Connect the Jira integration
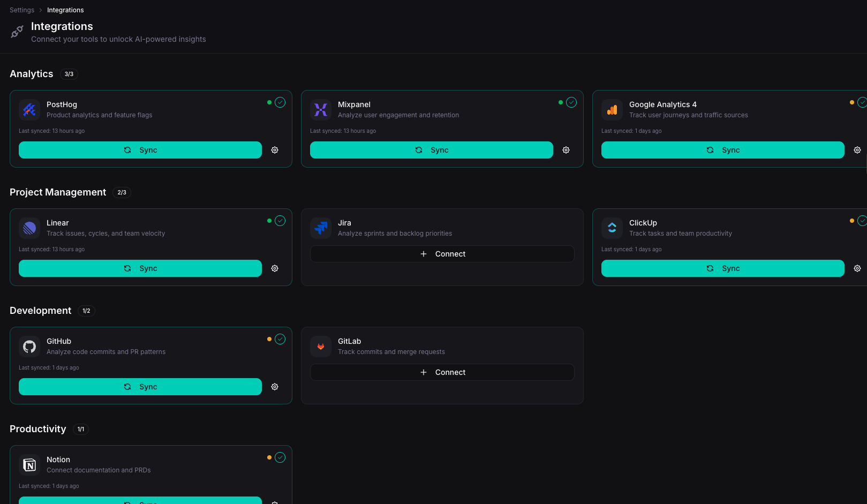The height and width of the screenshot is (504, 867). (x=442, y=254)
